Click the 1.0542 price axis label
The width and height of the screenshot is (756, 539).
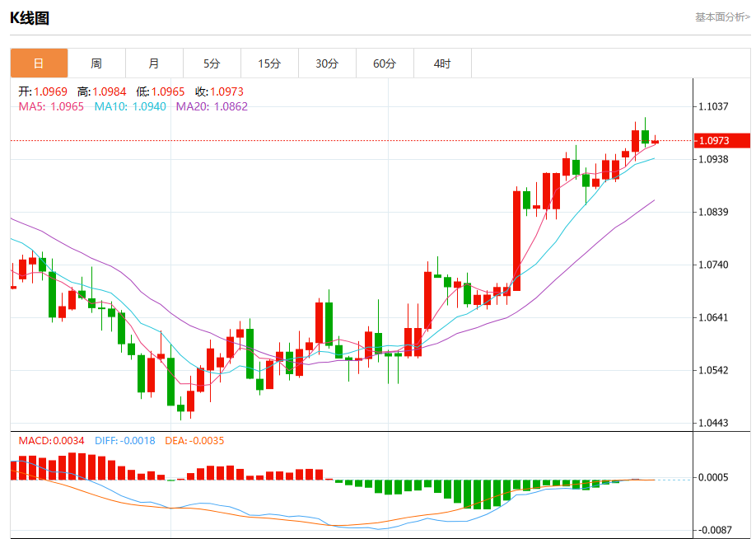point(713,370)
